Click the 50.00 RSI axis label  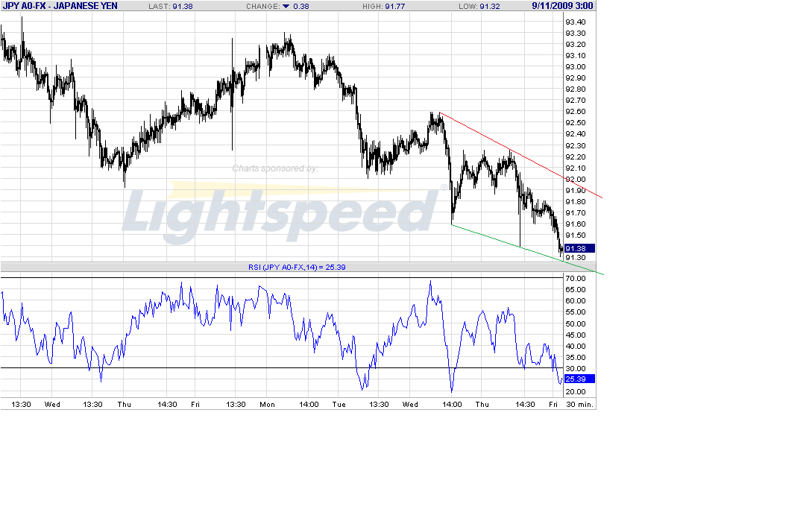click(576, 324)
